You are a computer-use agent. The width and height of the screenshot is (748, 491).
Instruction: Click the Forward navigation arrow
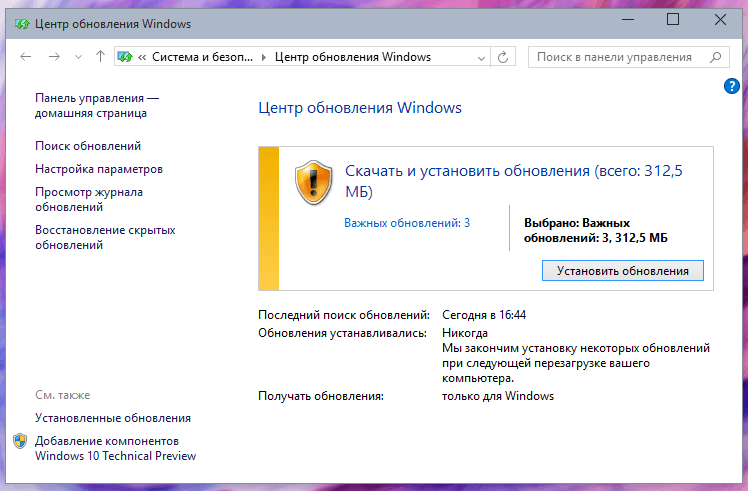tap(54, 57)
